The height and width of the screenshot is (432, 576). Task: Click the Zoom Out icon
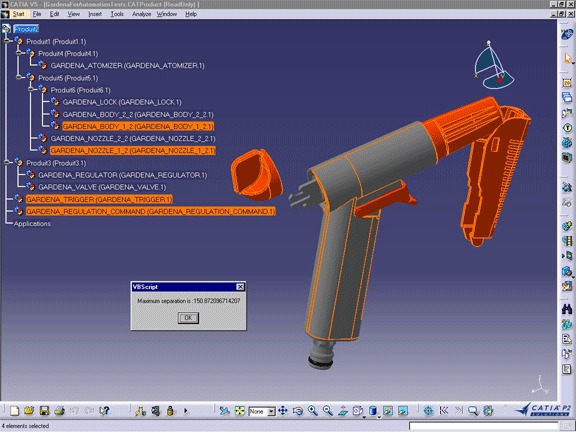click(328, 411)
